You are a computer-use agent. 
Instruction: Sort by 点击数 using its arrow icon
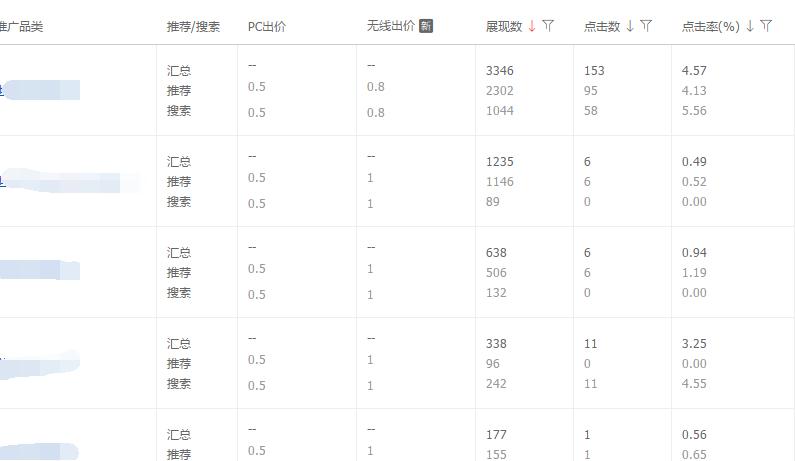pos(630,26)
